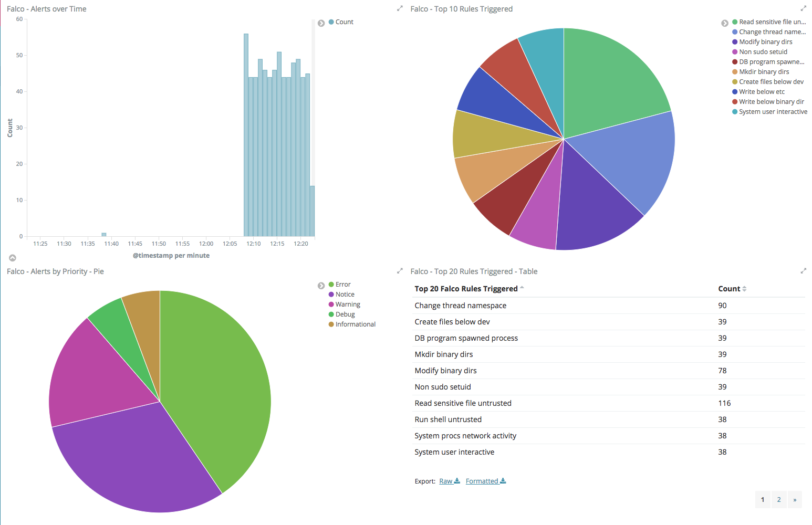Click the Create files below dev table row
Screen dimensions: 812x525
click(609, 322)
